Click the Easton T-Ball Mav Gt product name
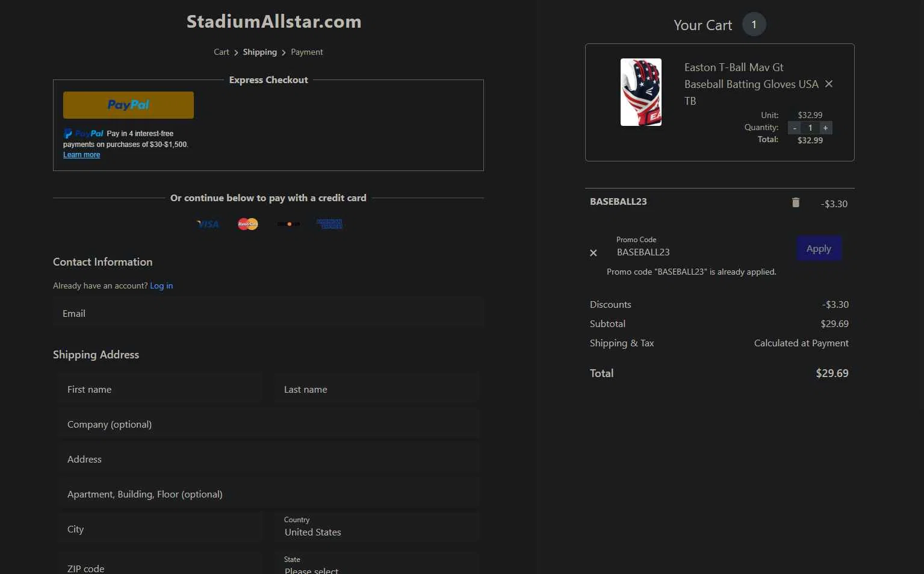The width and height of the screenshot is (924, 574). point(751,84)
